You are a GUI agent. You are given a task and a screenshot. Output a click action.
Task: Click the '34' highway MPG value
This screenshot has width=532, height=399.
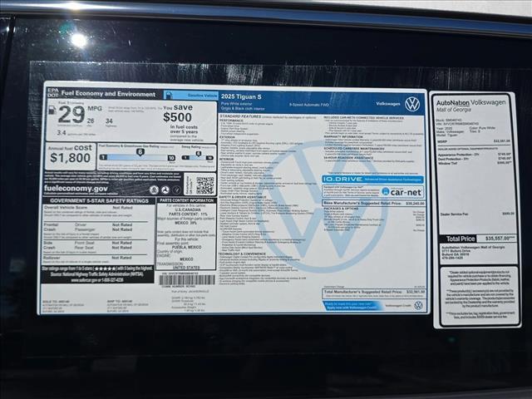pos(109,121)
